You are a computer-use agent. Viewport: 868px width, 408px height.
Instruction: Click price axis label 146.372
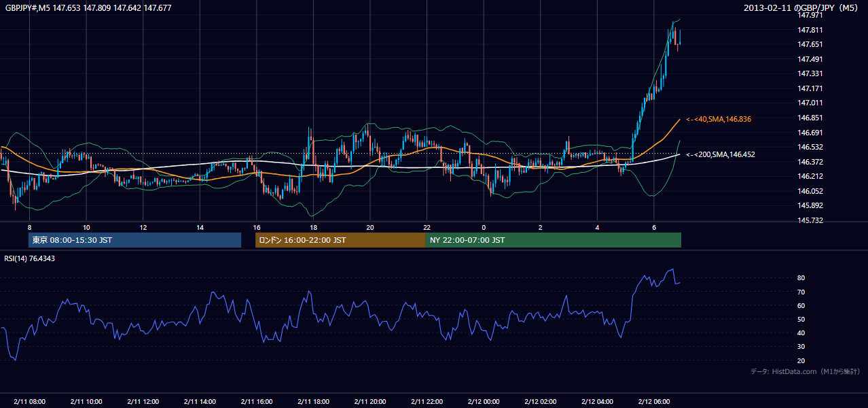(x=810, y=162)
